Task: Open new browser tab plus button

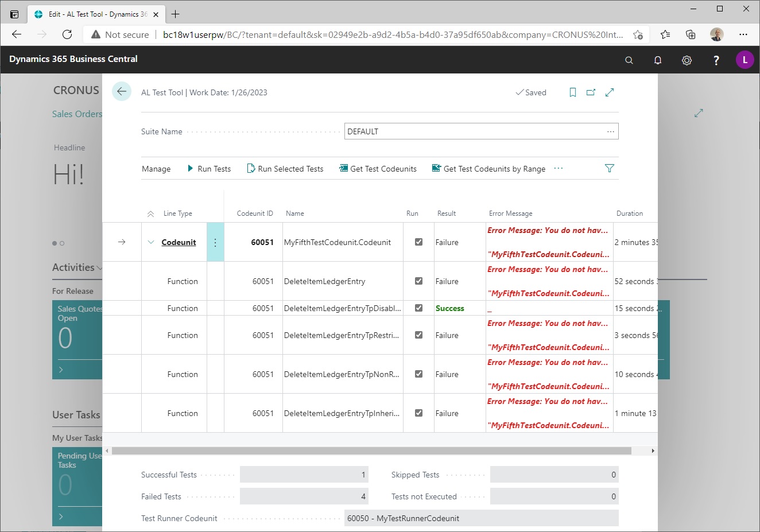Action: point(176,14)
